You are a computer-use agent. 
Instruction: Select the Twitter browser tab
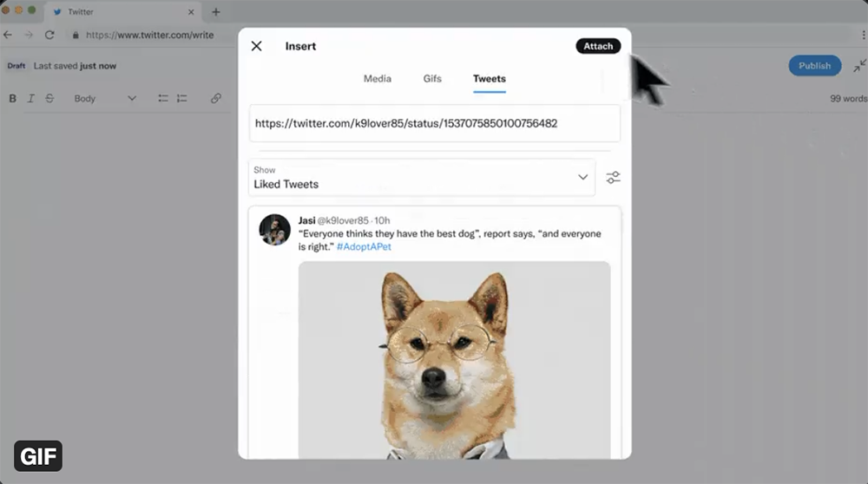click(x=122, y=11)
